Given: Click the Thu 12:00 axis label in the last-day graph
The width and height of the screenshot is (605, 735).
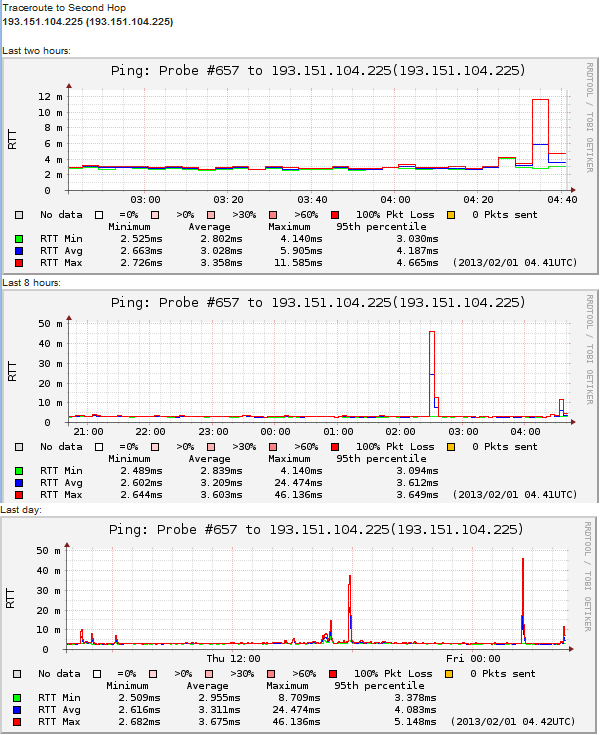Looking at the screenshot, I should (x=233, y=659).
